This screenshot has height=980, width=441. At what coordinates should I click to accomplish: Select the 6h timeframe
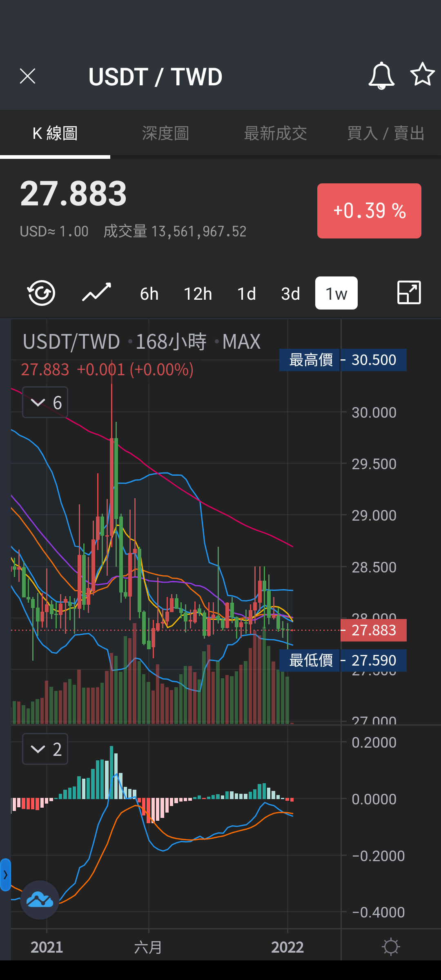[149, 294]
